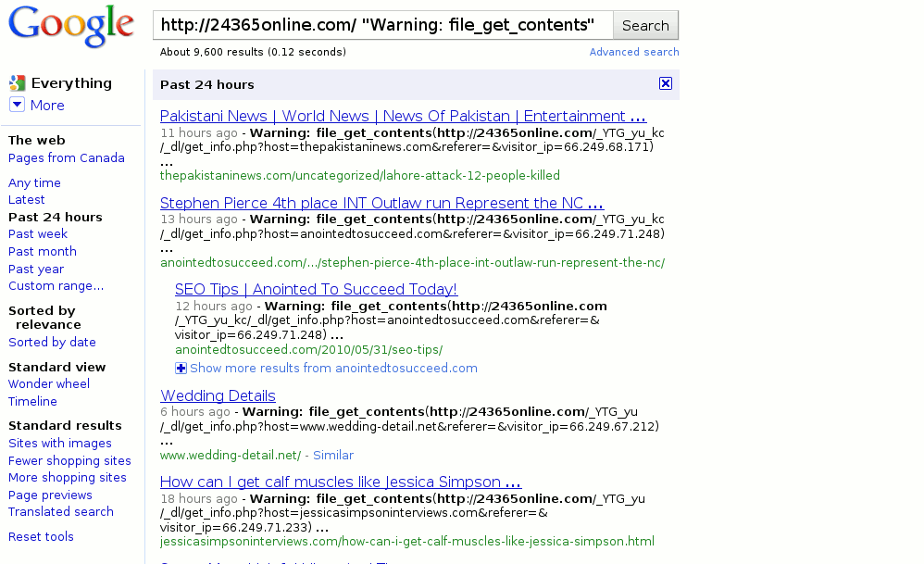
Task: Click Standard results label
Action: tap(65, 425)
